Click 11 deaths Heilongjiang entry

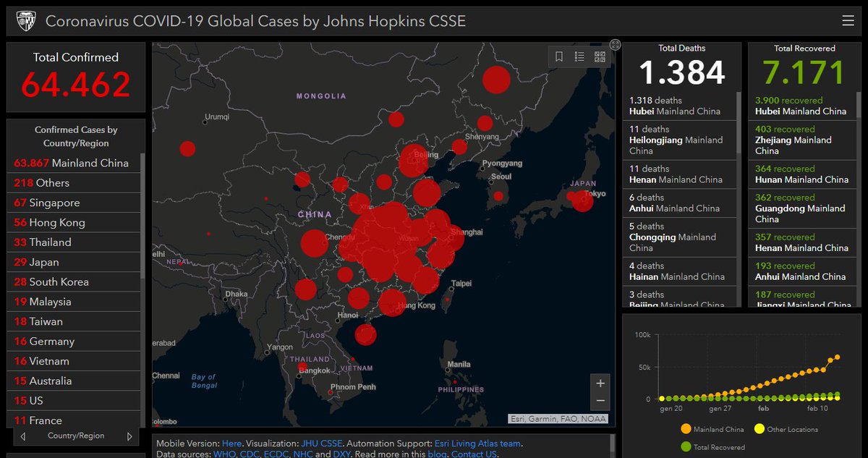680,140
